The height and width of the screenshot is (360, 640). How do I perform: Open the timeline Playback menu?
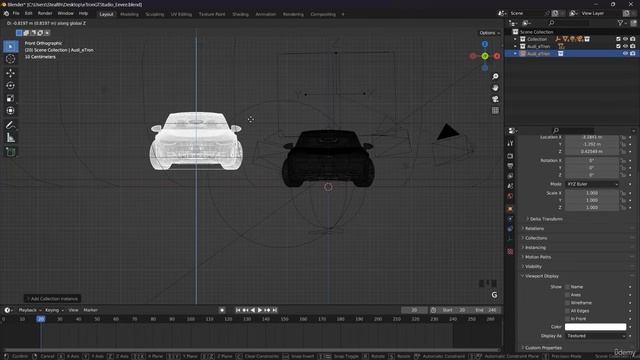[x=28, y=310]
